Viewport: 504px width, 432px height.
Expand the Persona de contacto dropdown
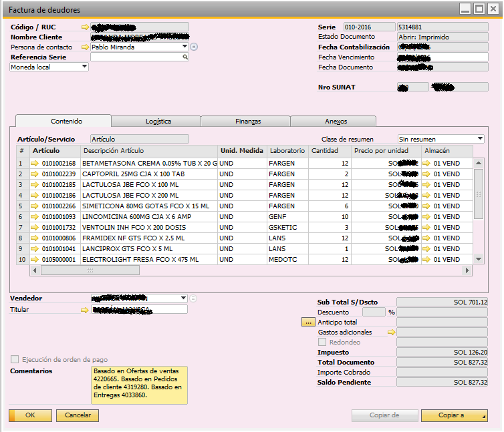[x=184, y=47]
